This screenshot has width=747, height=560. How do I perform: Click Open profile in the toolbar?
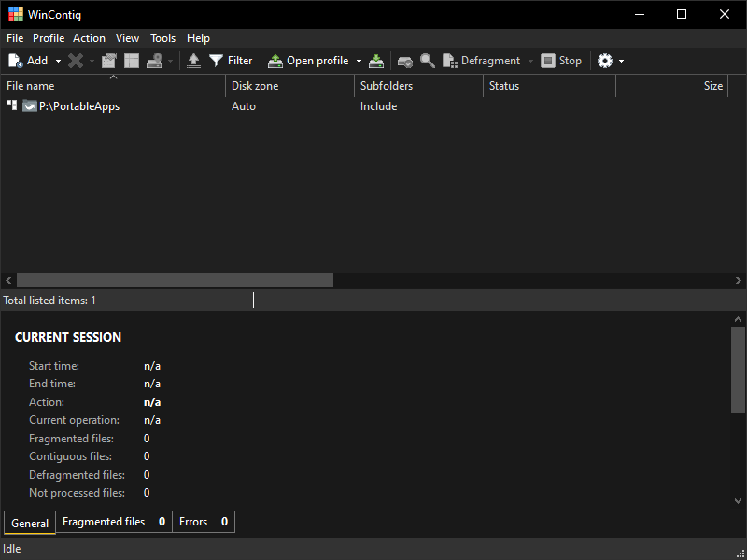pos(309,61)
